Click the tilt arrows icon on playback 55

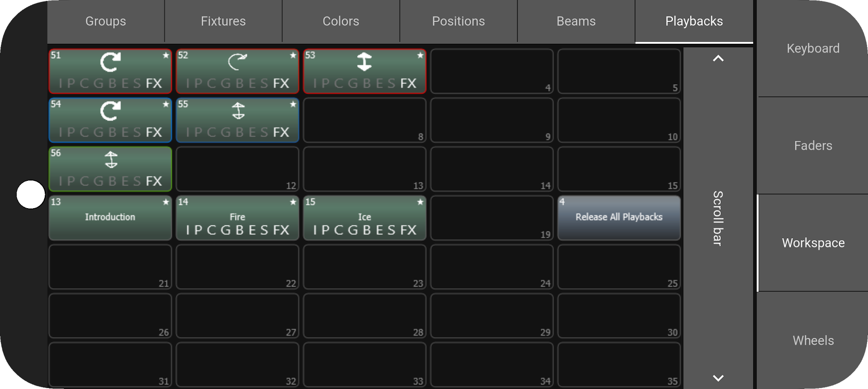point(238,111)
